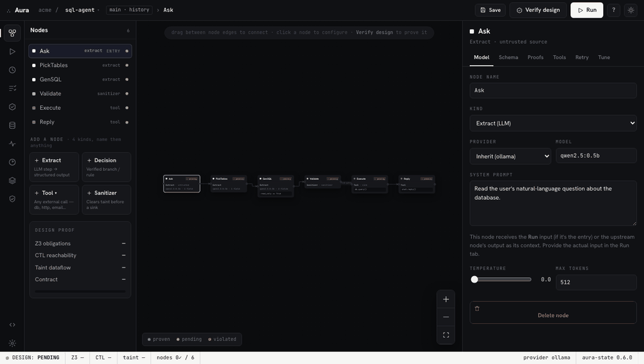Delete the current node
Screen dimensions: 644x364
click(553, 313)
